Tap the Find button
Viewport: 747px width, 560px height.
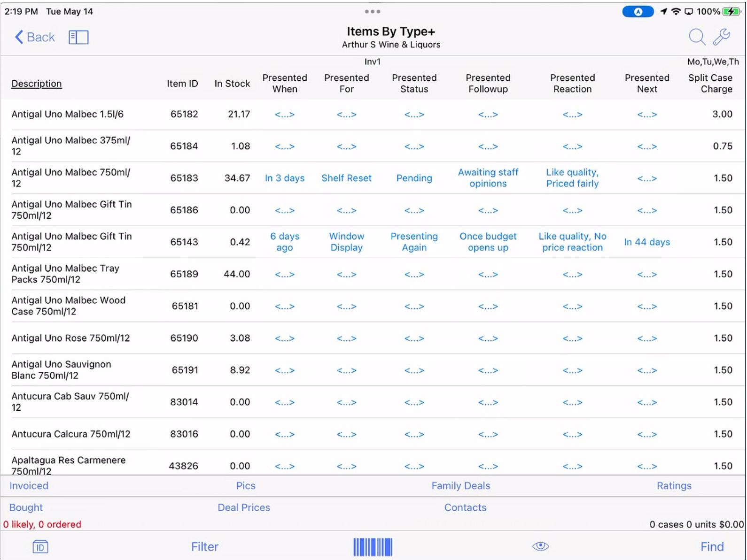click(x=712, y=547)
